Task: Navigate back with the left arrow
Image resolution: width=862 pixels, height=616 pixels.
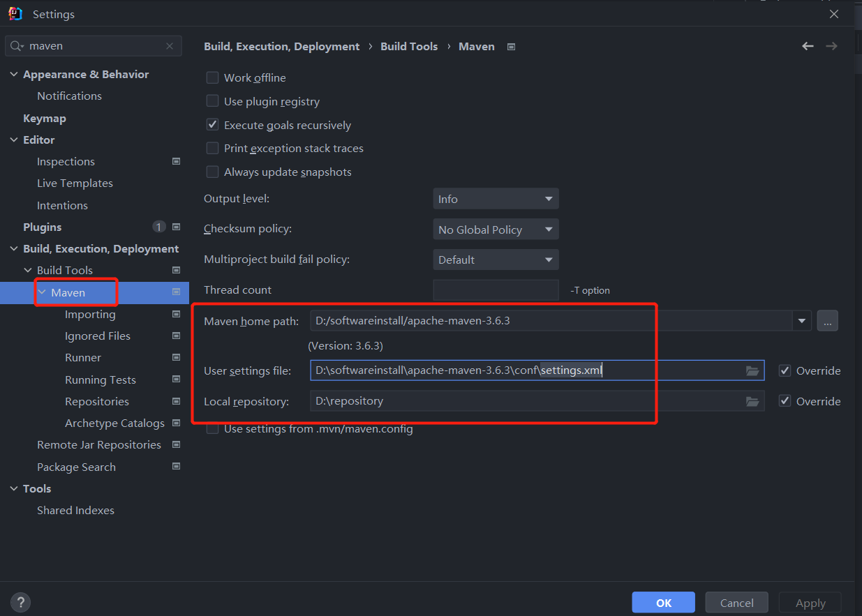Action: click(808, 46)
